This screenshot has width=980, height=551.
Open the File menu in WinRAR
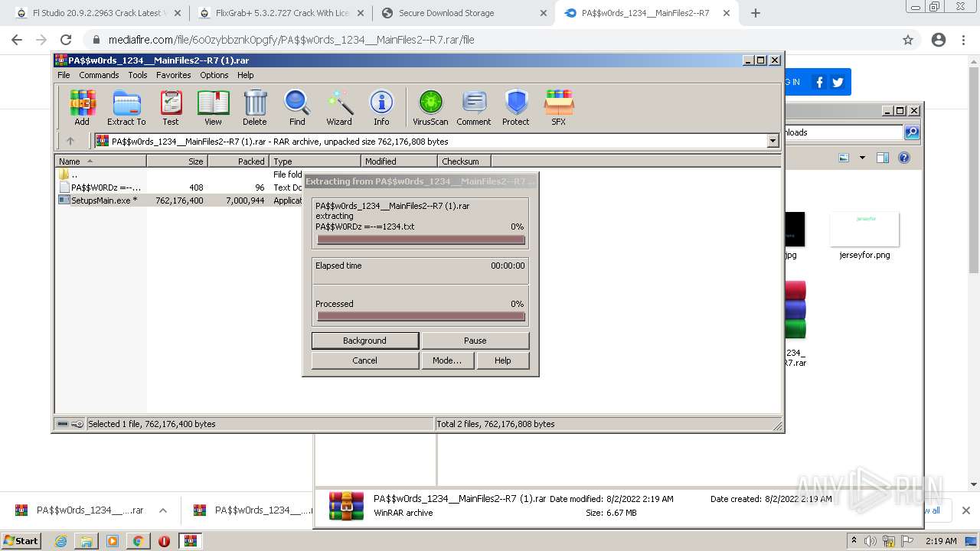pos(64,75)
